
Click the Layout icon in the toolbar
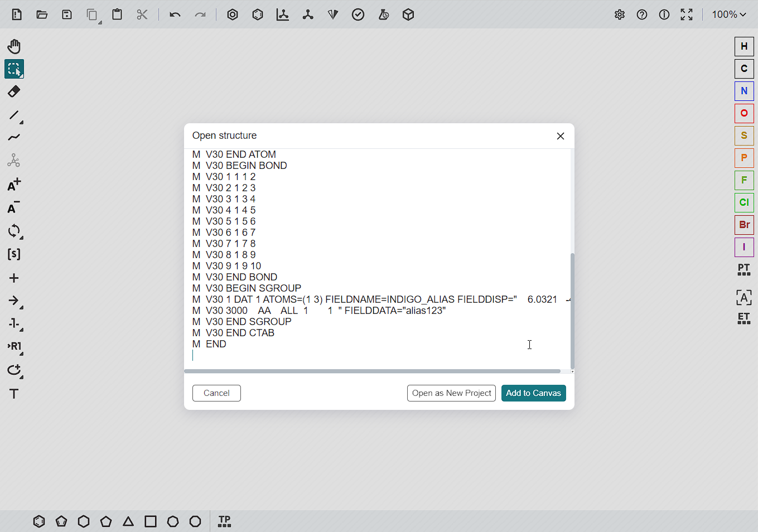coord(283,14)
